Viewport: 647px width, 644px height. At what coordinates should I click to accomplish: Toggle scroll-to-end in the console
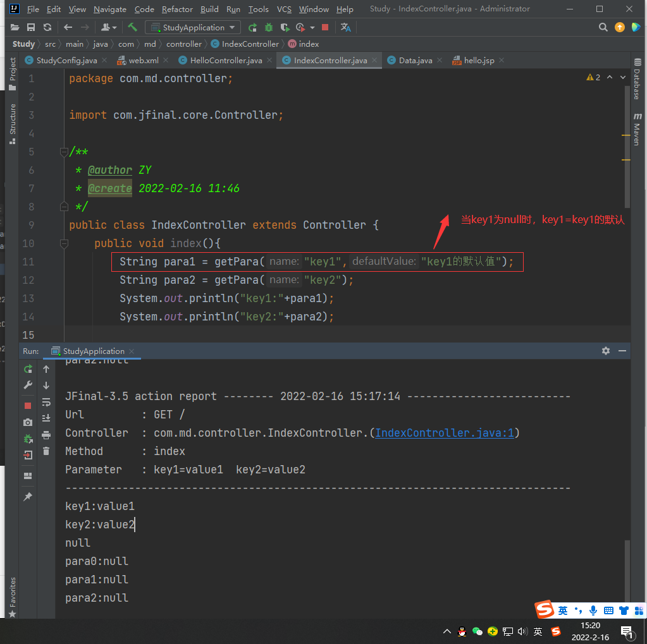click(46, 417)
